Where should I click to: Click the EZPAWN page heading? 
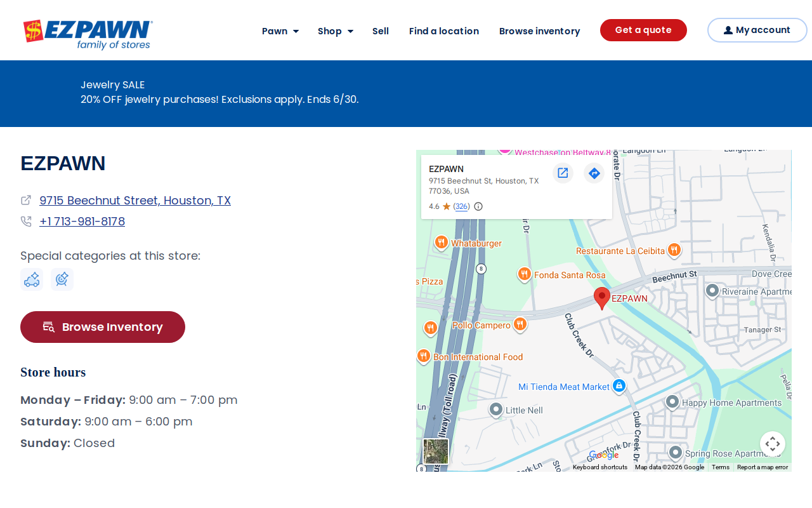[x=63, y=164]
